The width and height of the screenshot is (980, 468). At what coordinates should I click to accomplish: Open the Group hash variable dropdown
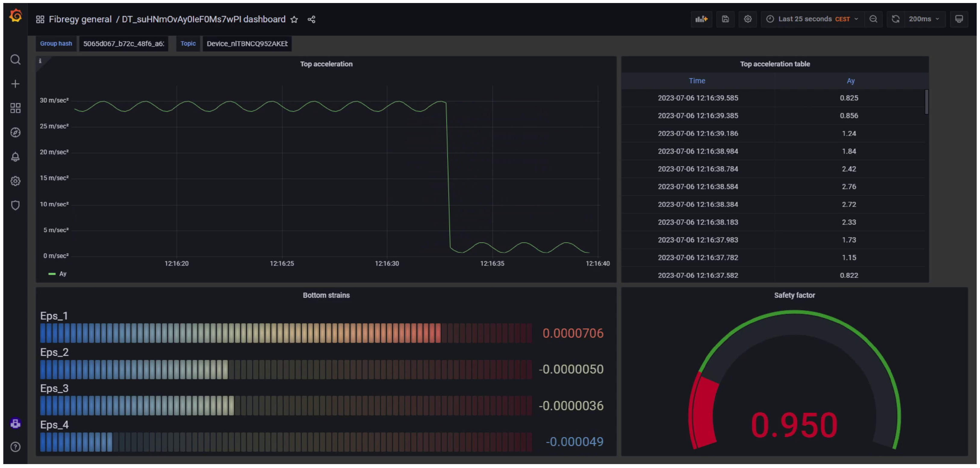pos(124,44)
